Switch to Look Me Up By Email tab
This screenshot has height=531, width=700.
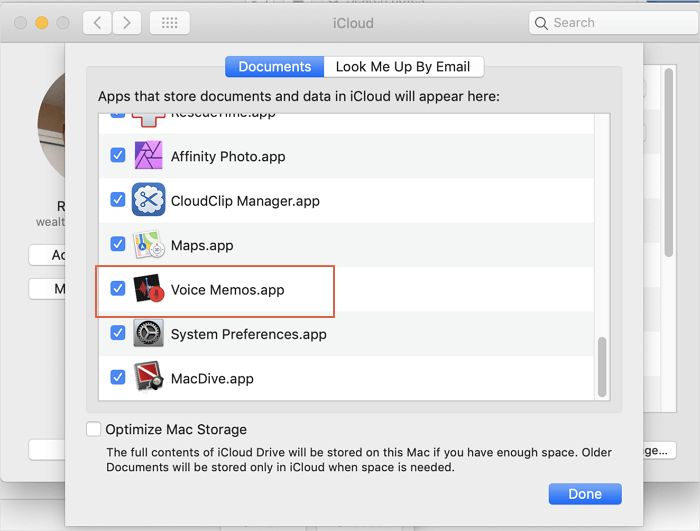click(403, 67)
